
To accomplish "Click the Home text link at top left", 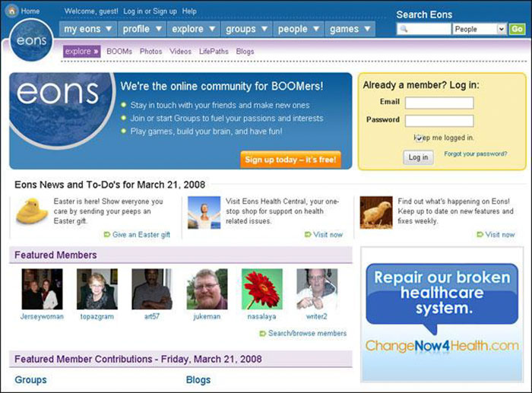I will [30, 11].
